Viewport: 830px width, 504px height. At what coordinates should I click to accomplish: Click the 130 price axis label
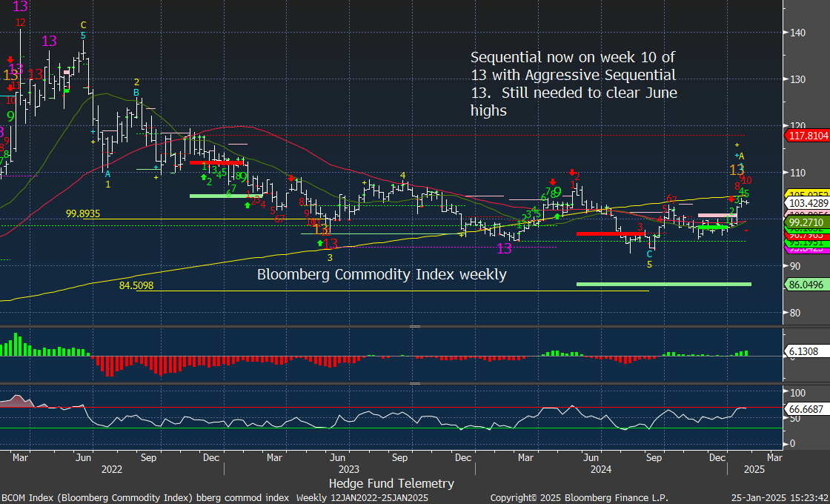tap(797, 79)
